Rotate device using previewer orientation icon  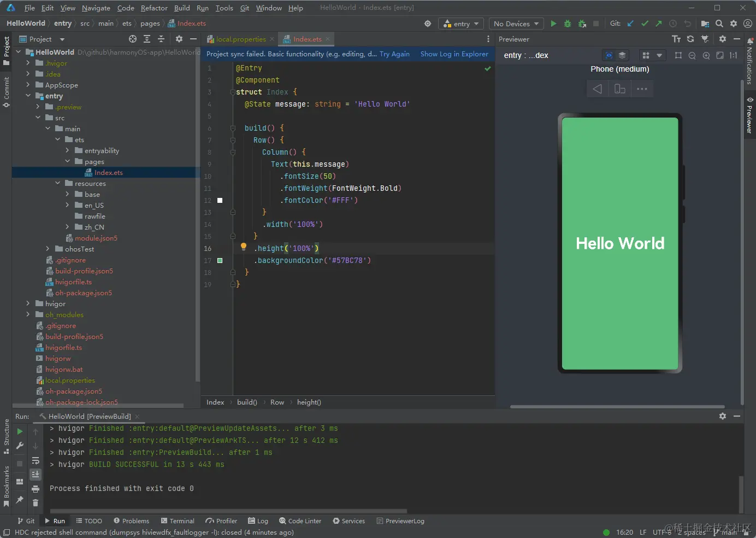click(620, 89)
